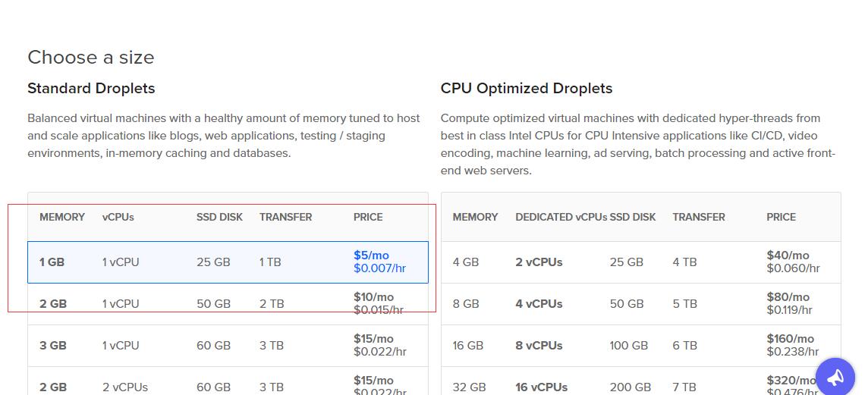Click the Standard Droplets heading
This screenshot has height=395, width=868.
pyautogui.click(x=91, y=89)
